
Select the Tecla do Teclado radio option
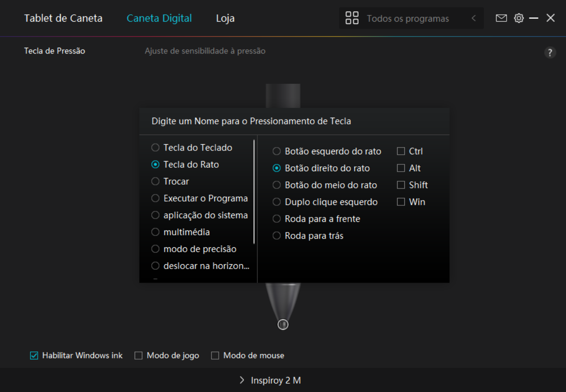point(155,148)
